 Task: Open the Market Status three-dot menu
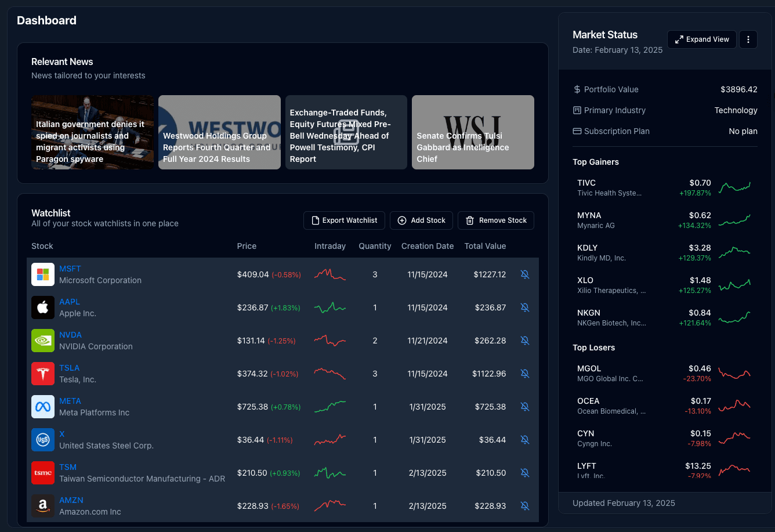[x=748, y=39]
